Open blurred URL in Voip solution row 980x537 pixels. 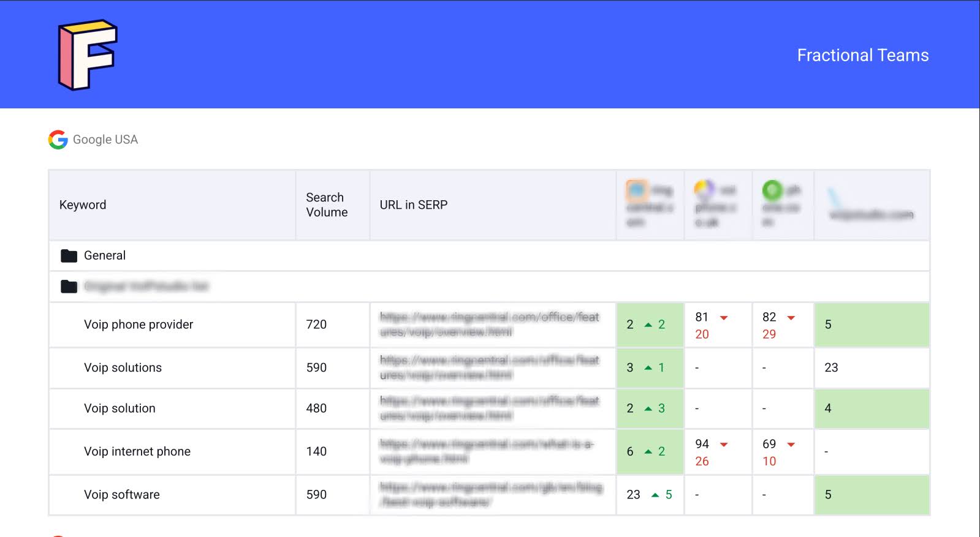click(x=489, y=408)
